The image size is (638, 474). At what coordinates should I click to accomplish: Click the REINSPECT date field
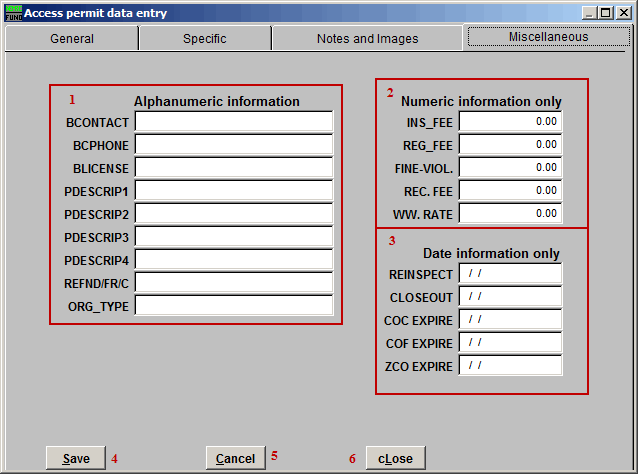click(510, 274)
